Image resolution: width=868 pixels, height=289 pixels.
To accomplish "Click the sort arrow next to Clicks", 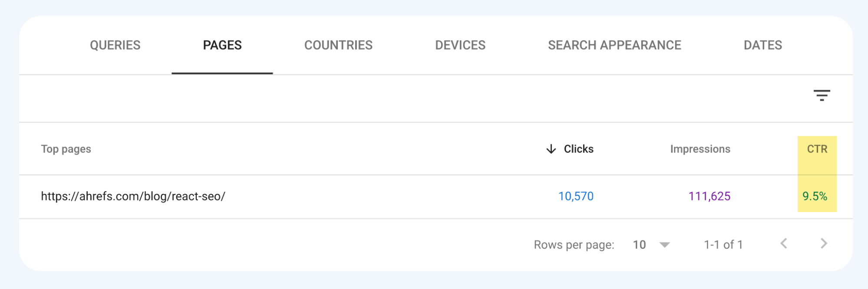I will click(x=551, y=149).
